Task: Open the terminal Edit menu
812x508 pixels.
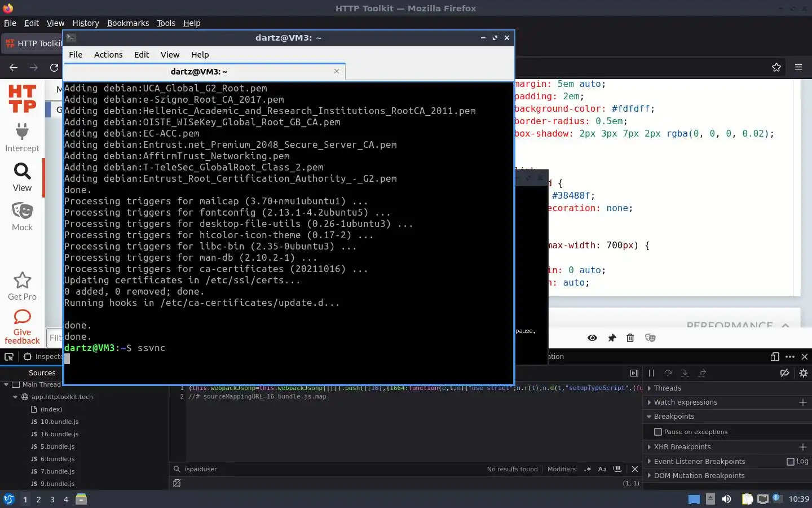Action: point(142,55)
